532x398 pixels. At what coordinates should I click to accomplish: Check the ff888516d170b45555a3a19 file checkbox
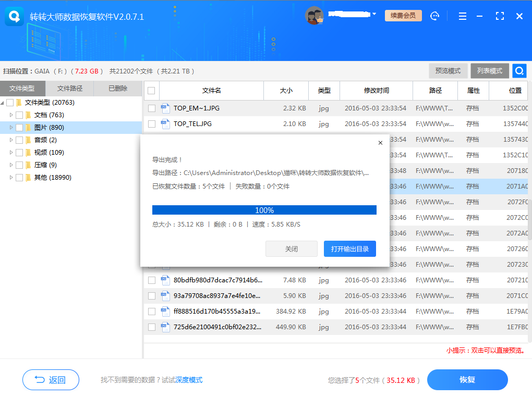pos(152,311)
